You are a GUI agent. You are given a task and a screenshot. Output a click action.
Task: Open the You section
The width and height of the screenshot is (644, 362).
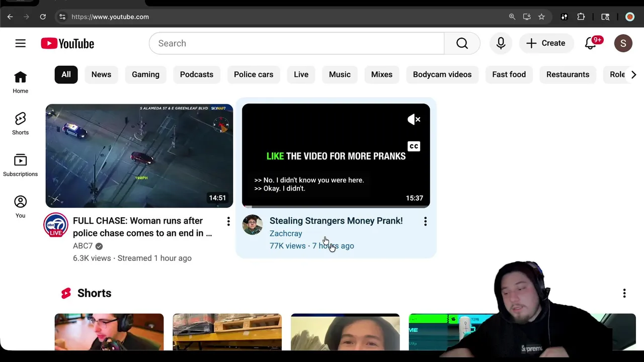[20, 207]
